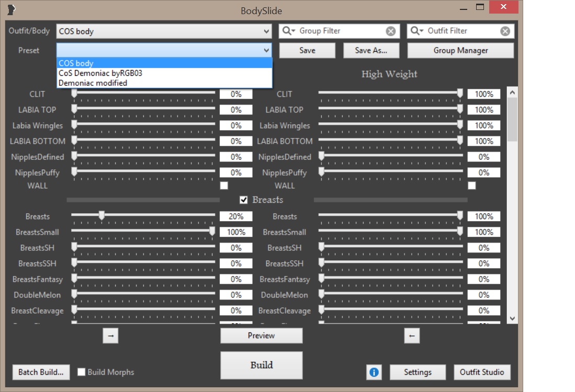Click the Preview button
This screenshot has width=575, height=392.
point(262,336)
